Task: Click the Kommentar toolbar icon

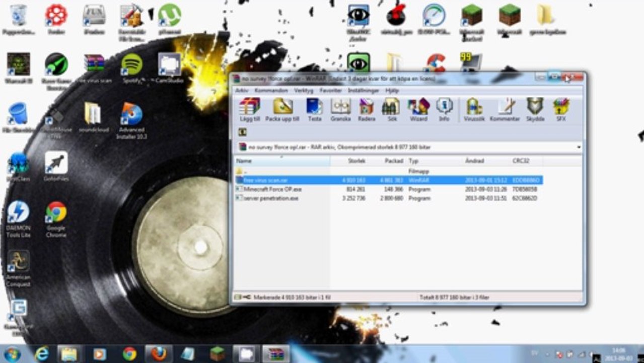Action: 505,109
